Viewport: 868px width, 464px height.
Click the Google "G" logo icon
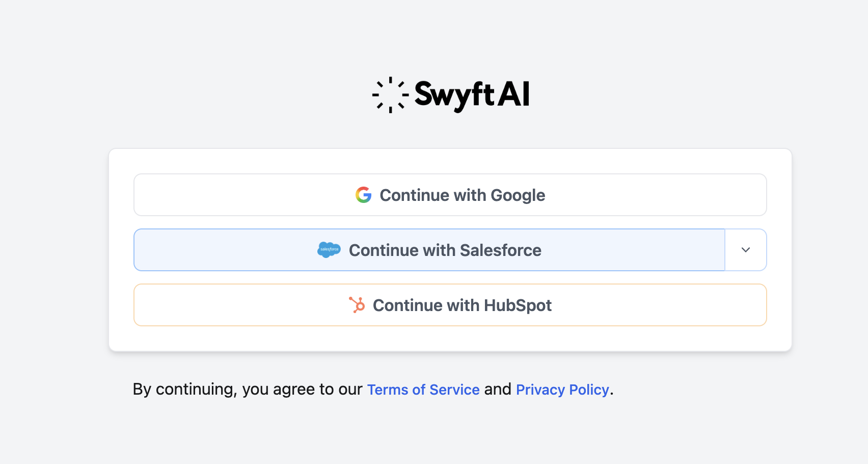[x=363, y=195]
